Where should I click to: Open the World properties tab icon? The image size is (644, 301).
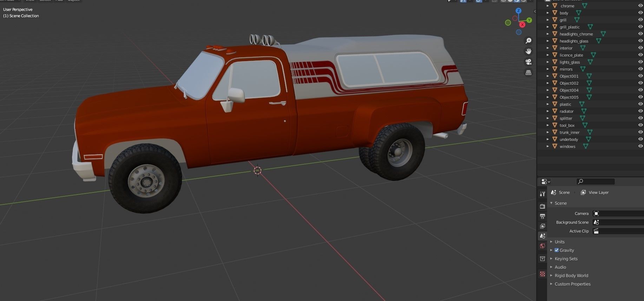click(543, 246)
